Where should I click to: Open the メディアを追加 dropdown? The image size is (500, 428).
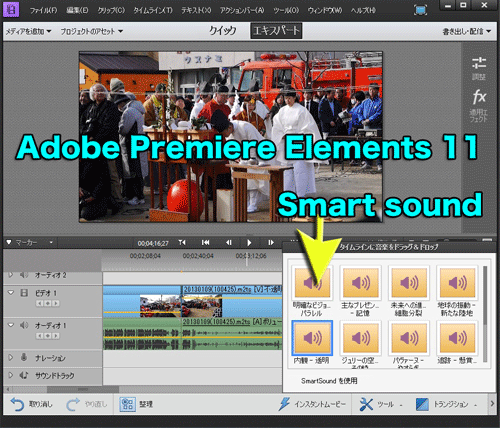point(28,31)
